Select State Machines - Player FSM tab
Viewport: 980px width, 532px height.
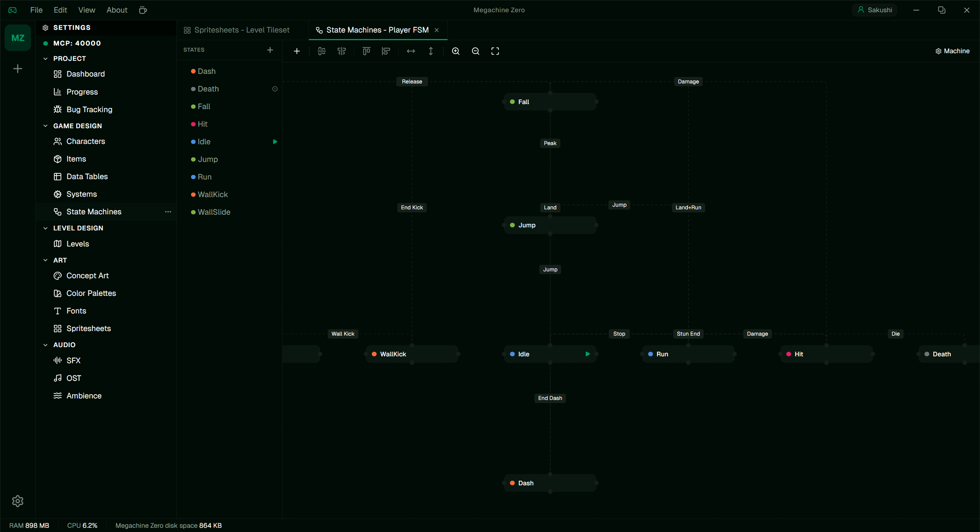(x=377, y=30)
